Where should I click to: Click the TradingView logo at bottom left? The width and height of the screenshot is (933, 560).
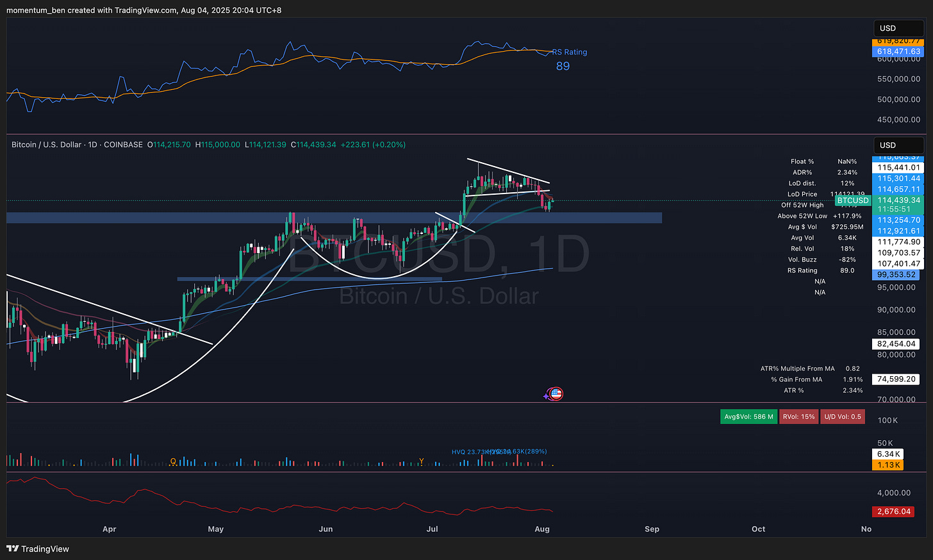(x=38, y=549)
